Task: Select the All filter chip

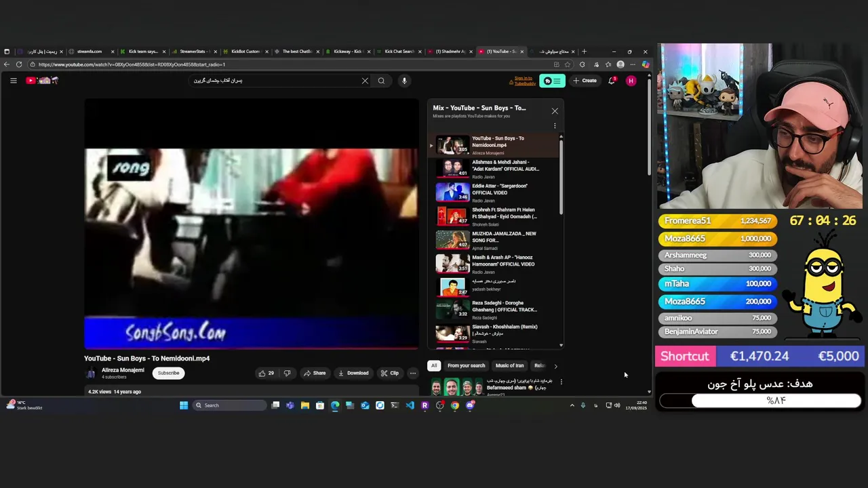Action: [x=434, y=365]
